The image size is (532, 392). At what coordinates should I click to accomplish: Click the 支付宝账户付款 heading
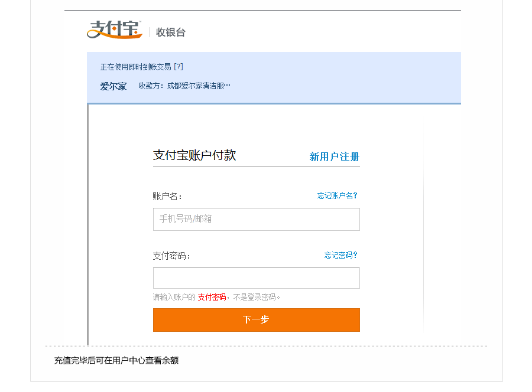click(x=194, y=155)
